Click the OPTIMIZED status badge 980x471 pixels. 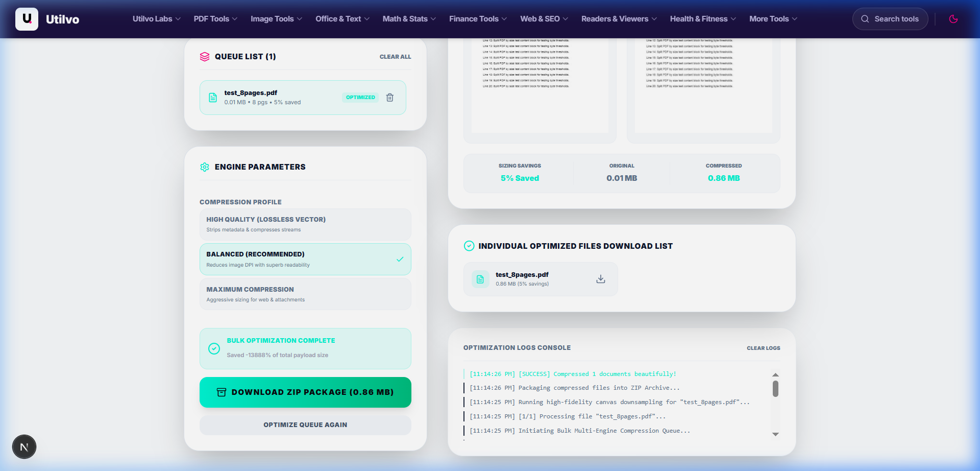[360, 97]
